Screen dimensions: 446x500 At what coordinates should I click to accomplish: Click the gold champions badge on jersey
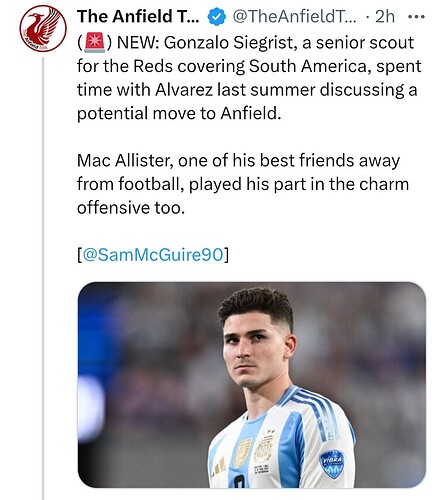click(x=243, y=452)
